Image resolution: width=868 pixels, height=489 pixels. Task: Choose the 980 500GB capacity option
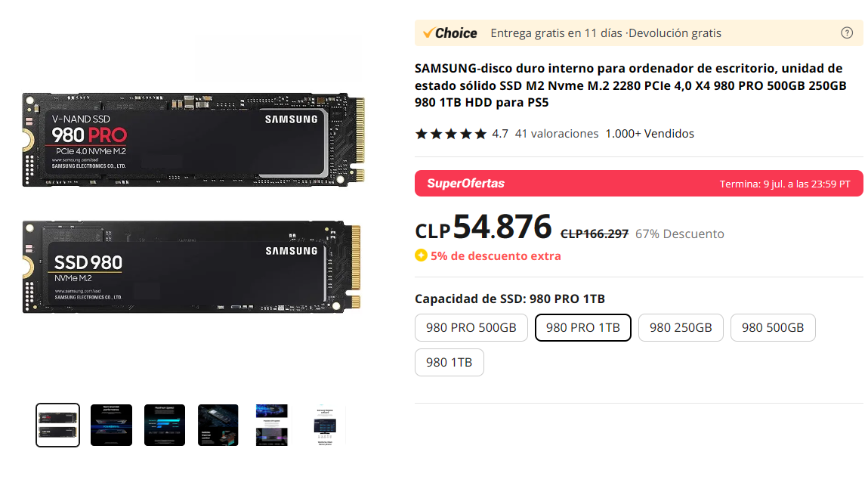coord(773,328)
